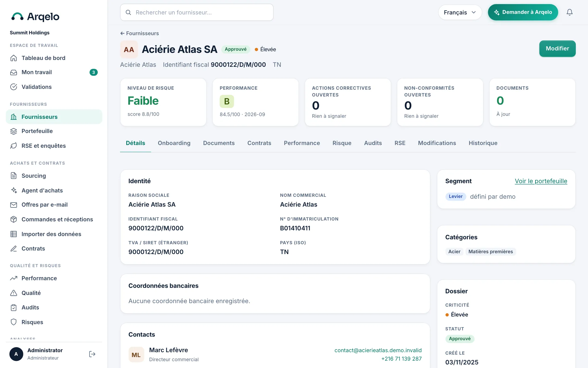Log out using the exit icon

[x=92, y=354]
